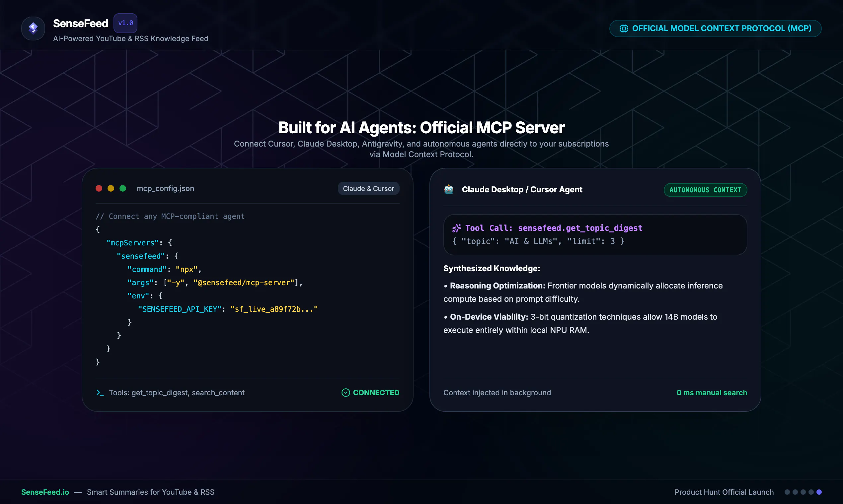Screen dimensions: 843x504
Task: Click the sparkle icon next to Tool Call
Action: point(456,228)
